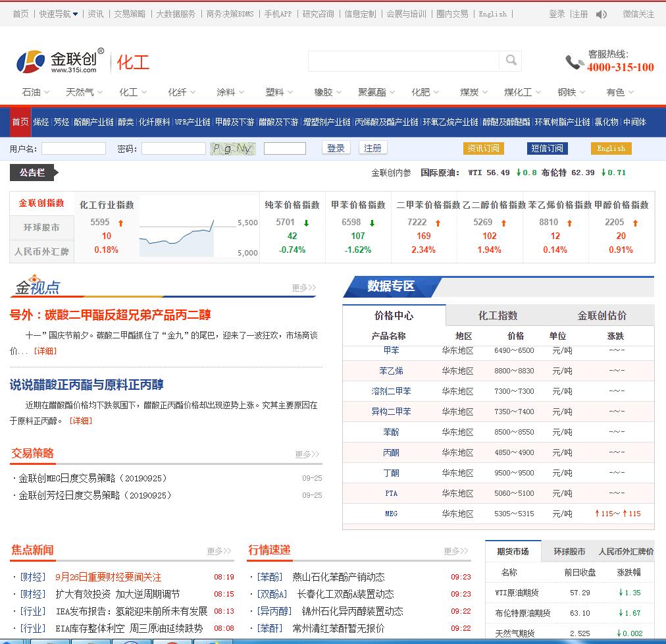Click 金联创内参 link
Screen dimensions: 666x644
391,173
